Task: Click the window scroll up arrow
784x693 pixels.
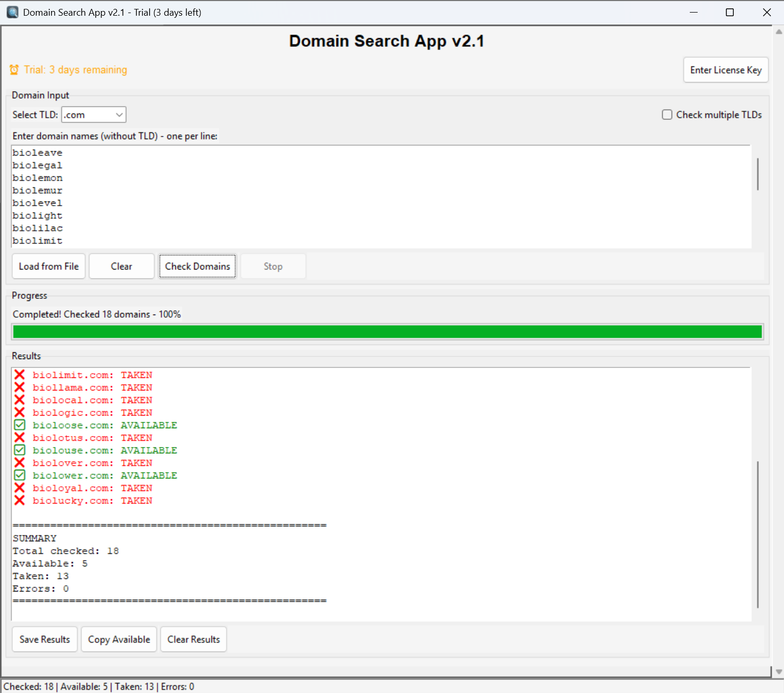Action: 779,31
